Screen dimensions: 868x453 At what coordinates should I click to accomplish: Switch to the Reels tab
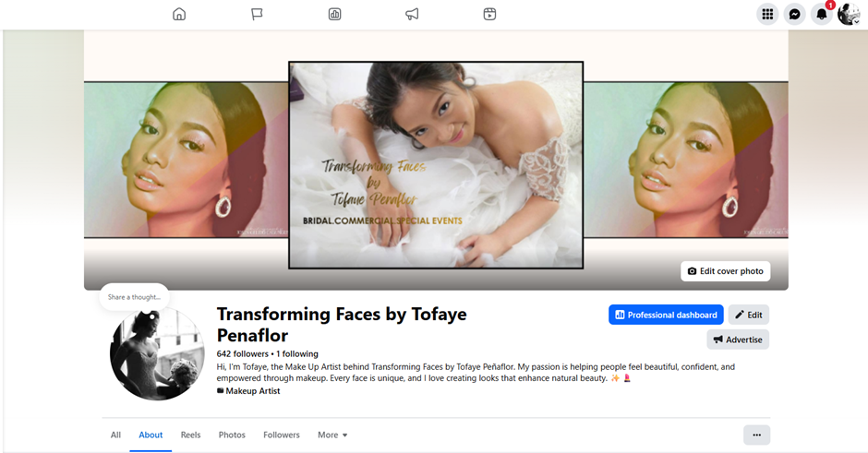(190, 435)
